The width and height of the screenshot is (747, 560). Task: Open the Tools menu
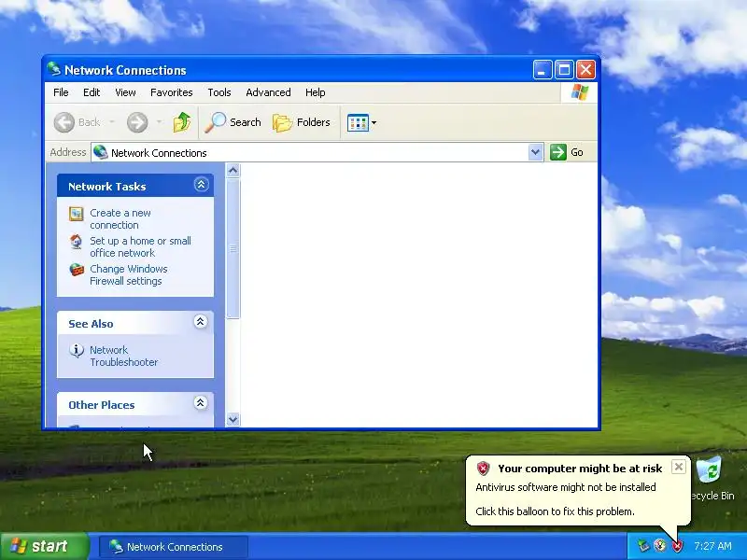point(219,92)
